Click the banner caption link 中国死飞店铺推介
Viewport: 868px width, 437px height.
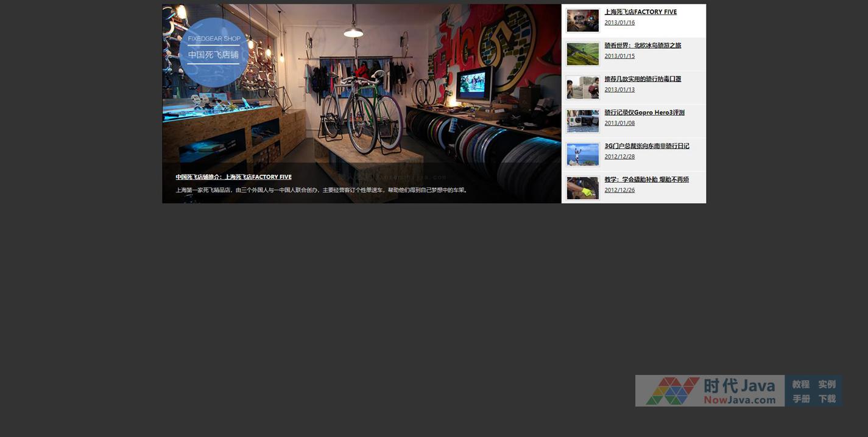point(233,177)
